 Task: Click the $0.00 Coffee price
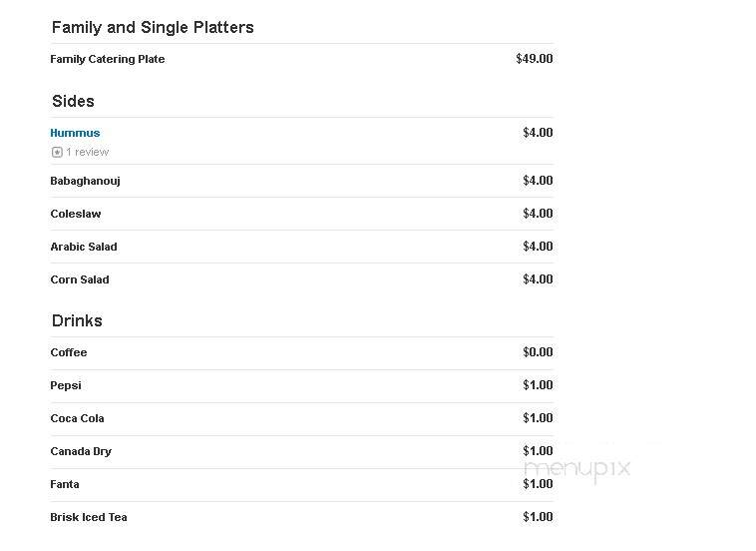pyautogui.click(x=538, y=351)
